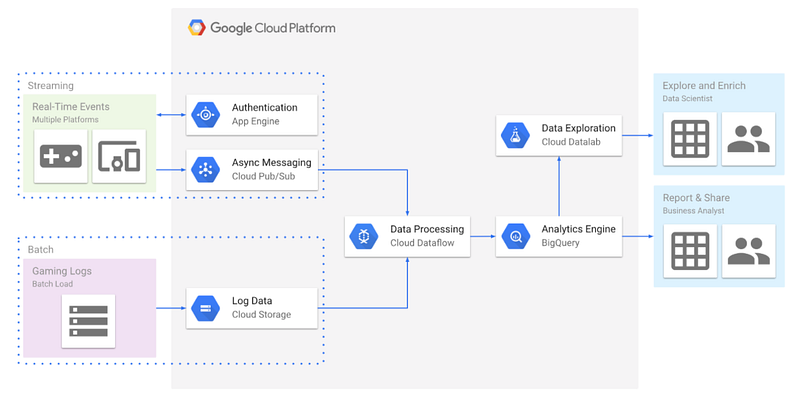
Task: Select the Cloud Datalab label
Action: pos(571,142)
